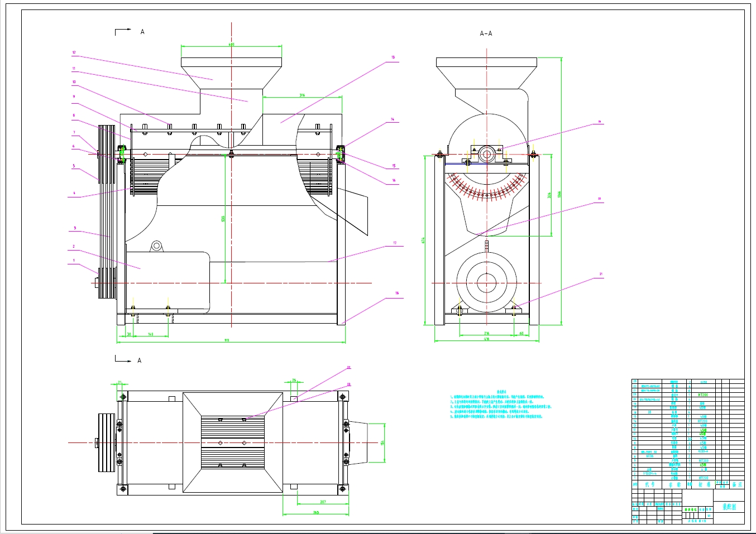Select part balloon 8 leader label
Screen dimensions: 756x534
(x=73, y=116)
